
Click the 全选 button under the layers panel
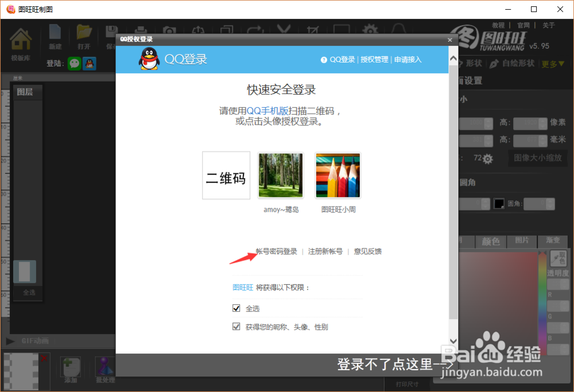click(29, 293)
